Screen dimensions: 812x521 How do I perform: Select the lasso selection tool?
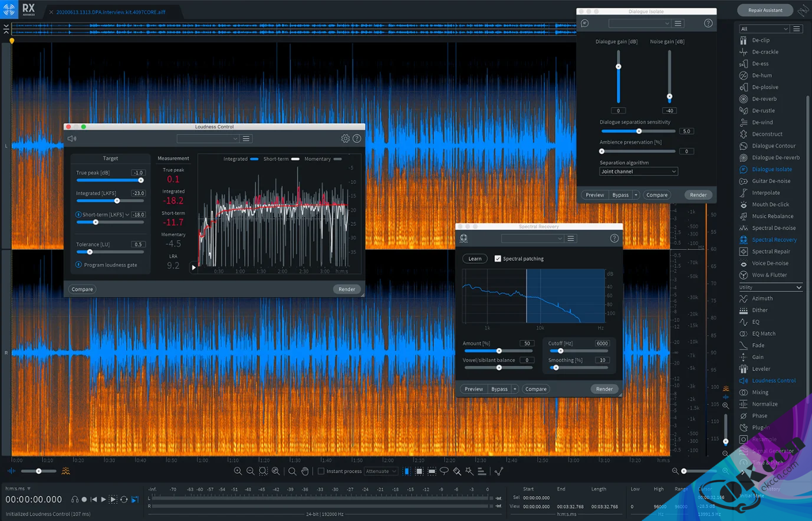point(444,471)
